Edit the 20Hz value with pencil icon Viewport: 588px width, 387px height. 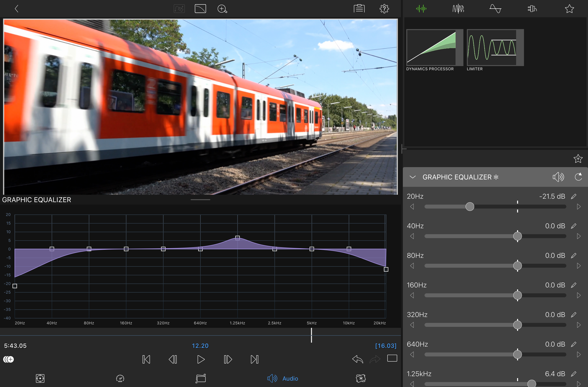574,196
